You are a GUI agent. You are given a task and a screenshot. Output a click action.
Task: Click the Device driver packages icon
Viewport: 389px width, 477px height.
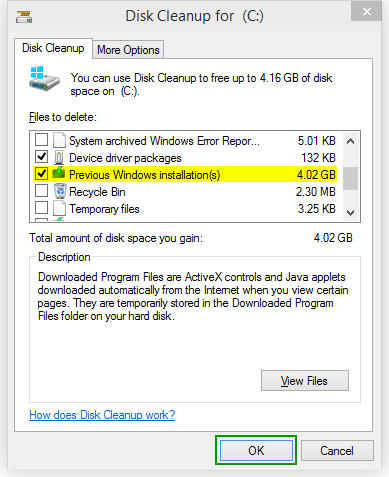(59, 157)
